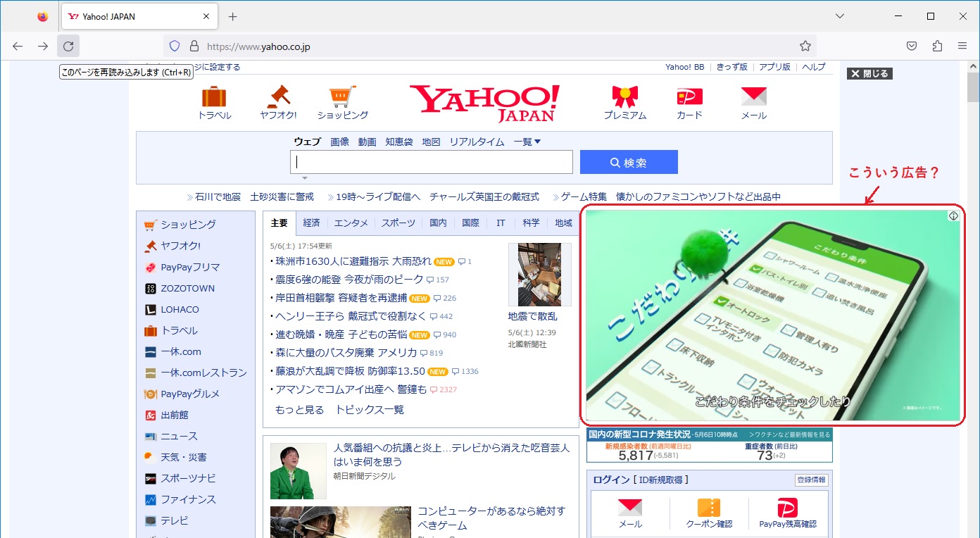
Task: Open the もっと見る link under news
Action: coord(299,410)
